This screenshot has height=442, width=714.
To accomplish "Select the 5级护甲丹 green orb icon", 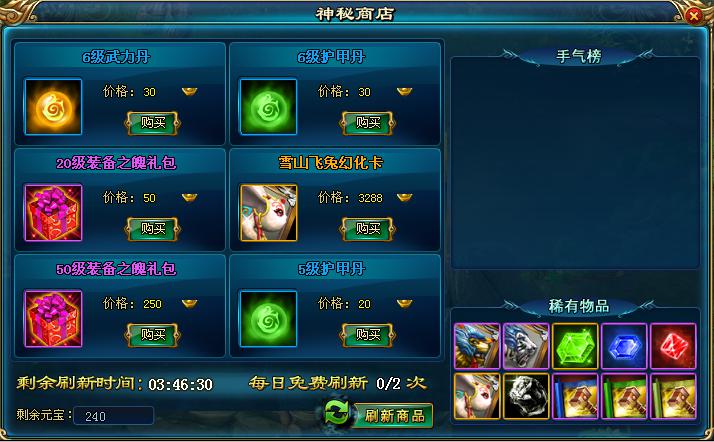I will tap(268, 319).
